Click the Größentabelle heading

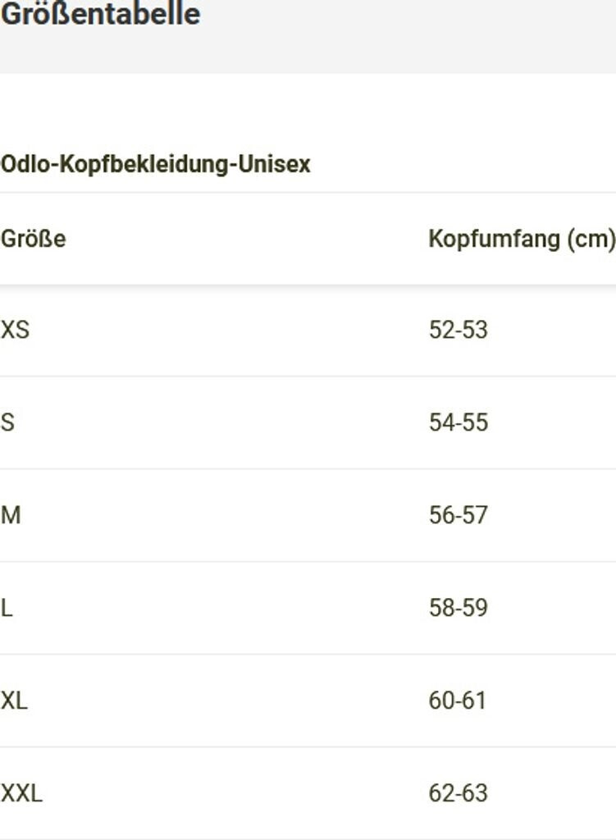tap(100, 14)
